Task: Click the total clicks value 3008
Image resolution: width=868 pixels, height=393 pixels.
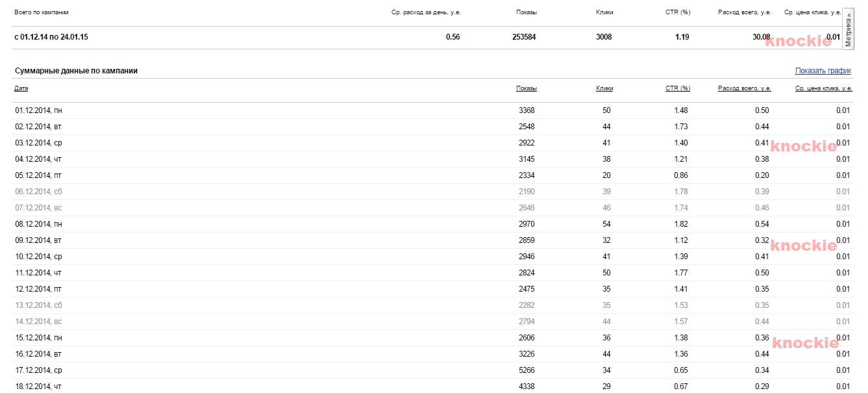Action: click(603, 37)
